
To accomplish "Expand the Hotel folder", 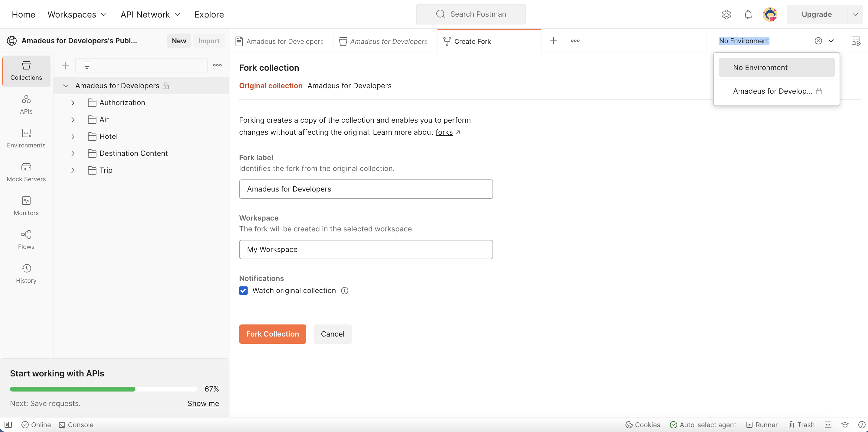I will (73, 136).
